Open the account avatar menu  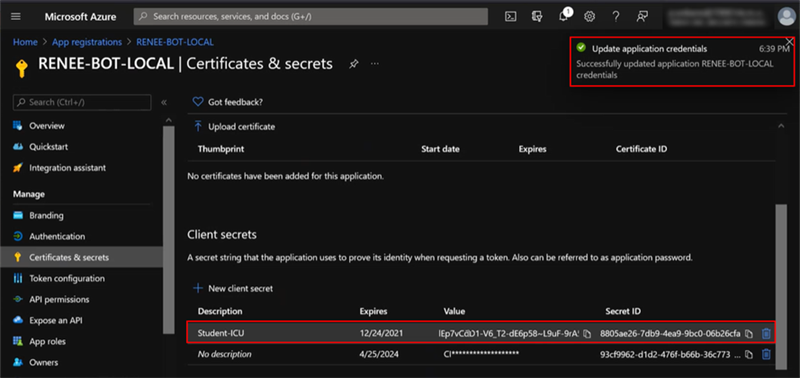786,16
